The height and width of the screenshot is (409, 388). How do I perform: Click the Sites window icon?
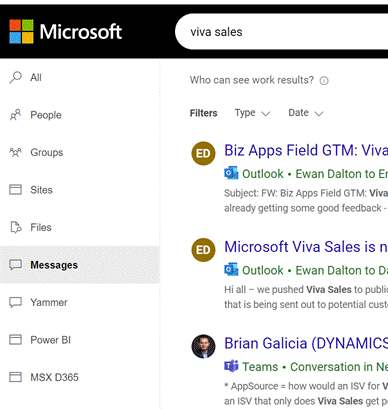click(15, 190)
